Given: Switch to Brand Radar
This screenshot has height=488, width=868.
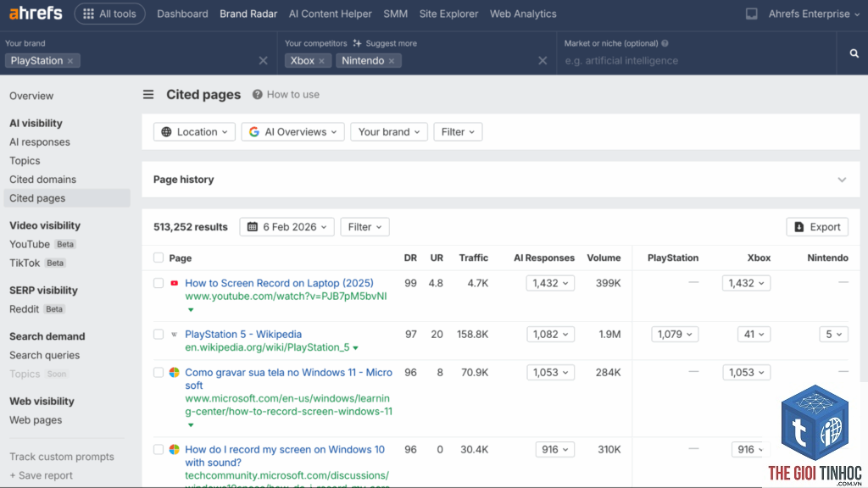Looking at the screenshot, I should point(248,14).
